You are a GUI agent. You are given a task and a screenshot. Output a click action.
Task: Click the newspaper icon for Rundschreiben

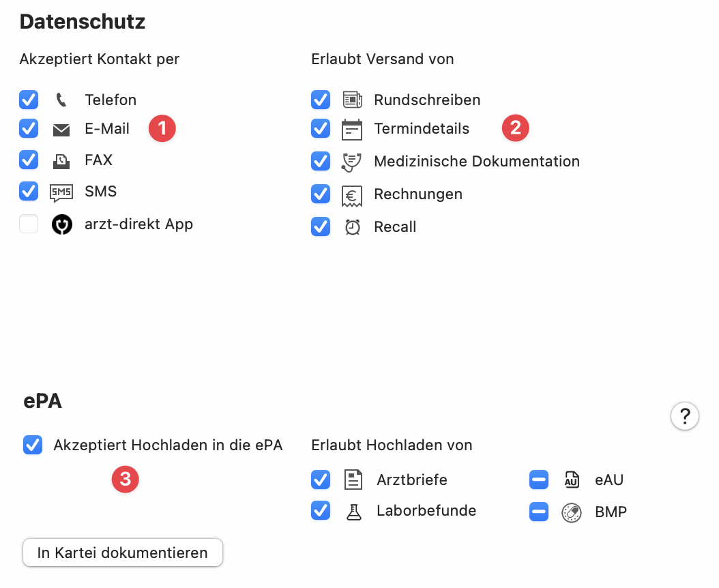(353, 100)
